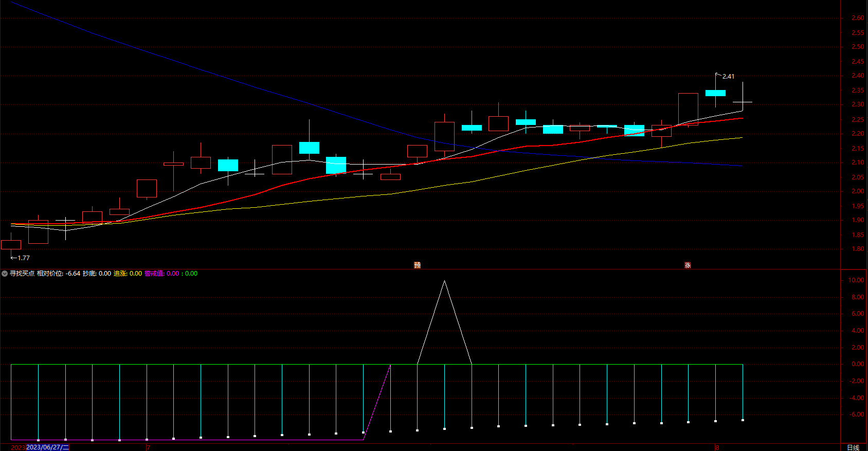Open the 涨 event marker icon
This screenshot has width=868, height=451.
pyautogui.click(x=688, y=265)
